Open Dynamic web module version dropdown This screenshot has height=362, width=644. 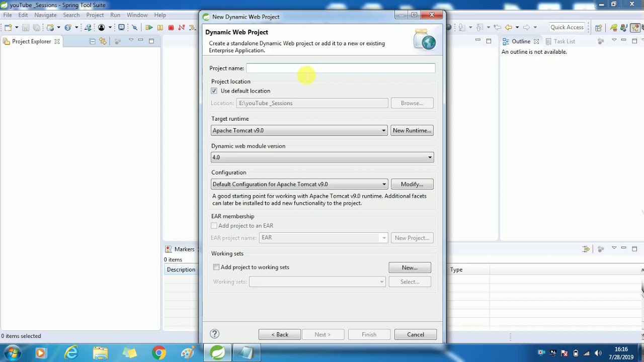pyautogui.click(x=323, y=157)
